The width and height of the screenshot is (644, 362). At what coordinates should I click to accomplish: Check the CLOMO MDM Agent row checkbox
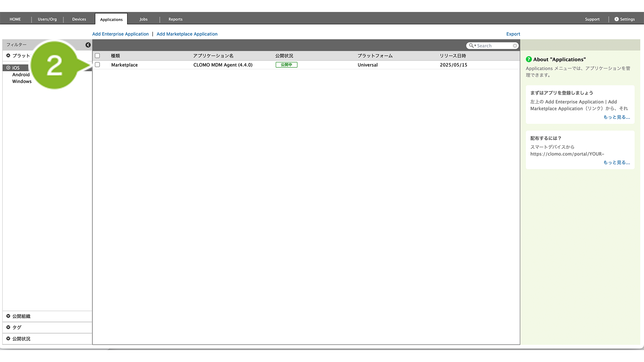click(x=97, y=65)
